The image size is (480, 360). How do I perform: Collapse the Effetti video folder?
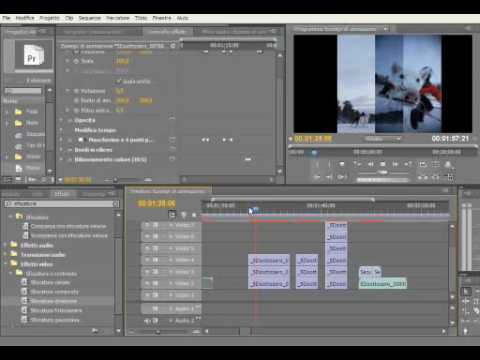6,264
